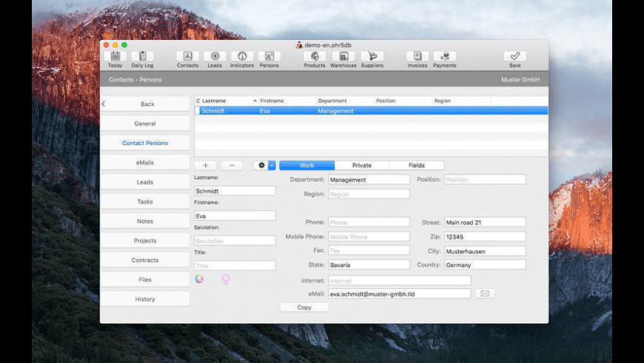Image resolution: width=644 pixels, height=363 pixels.
Task: Click the Back arrow chevron
Action: (x=104, y=104)
